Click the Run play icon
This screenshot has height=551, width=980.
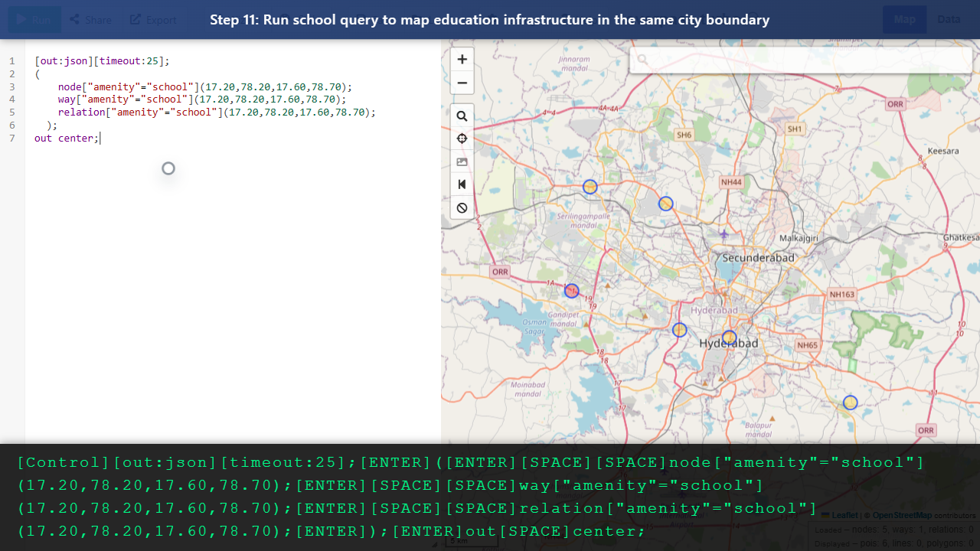[21, 19]
